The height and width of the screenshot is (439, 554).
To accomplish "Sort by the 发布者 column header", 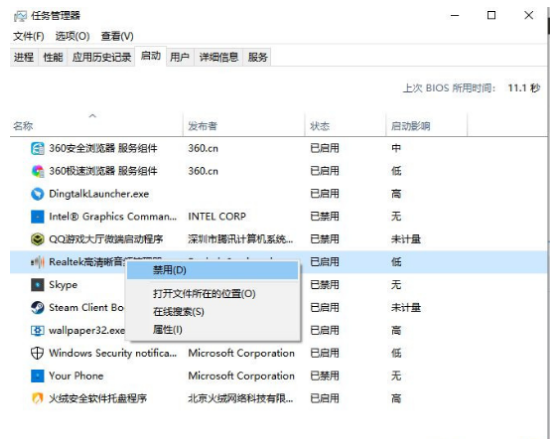I will (x=203, y=126).
